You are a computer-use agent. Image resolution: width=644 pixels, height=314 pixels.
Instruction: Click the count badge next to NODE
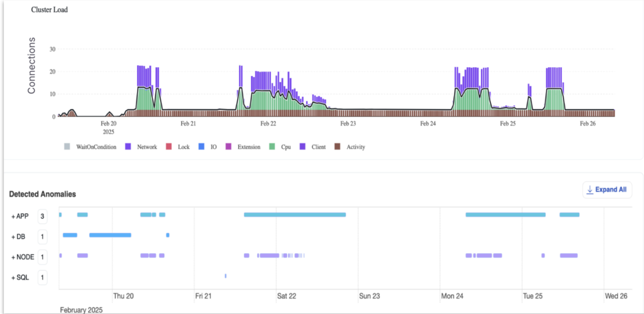(x=42, y=257)
